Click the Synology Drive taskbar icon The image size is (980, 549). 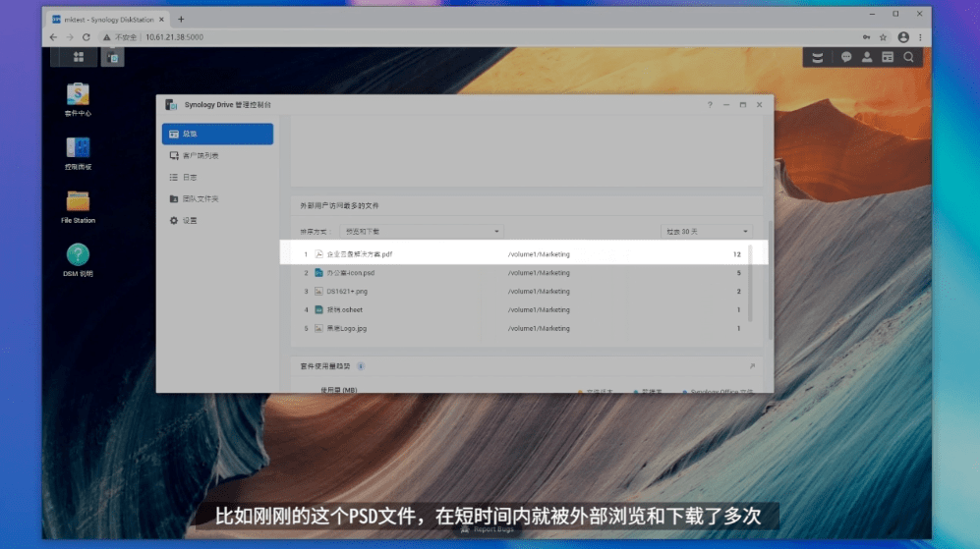(x=113, y=58)
